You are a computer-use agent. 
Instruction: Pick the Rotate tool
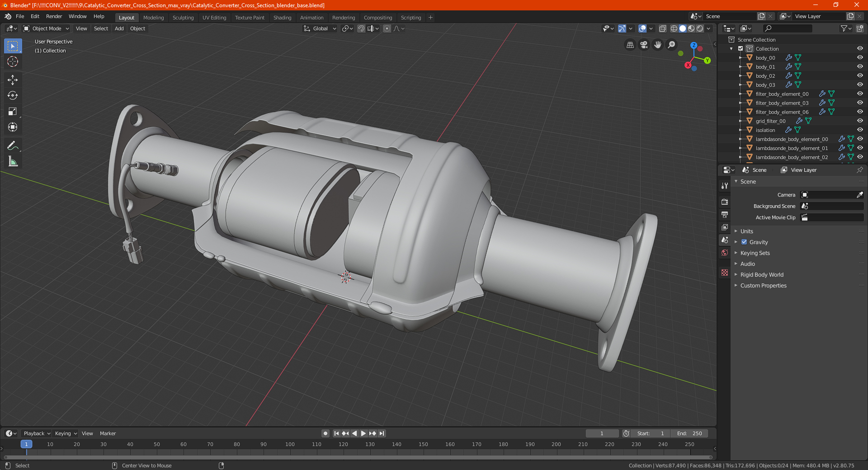click(13, 95)
